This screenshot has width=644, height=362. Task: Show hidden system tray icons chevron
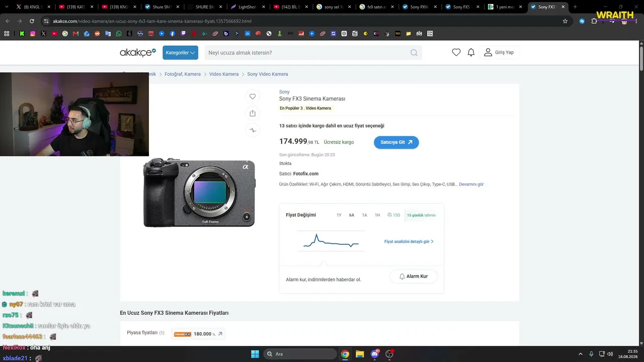(x=581, y=354)
